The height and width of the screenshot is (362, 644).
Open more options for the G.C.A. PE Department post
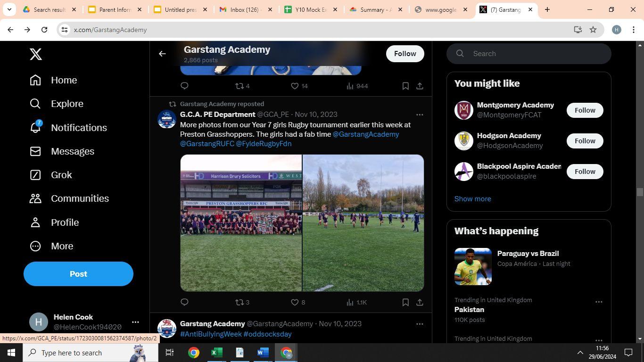point(420,115)
